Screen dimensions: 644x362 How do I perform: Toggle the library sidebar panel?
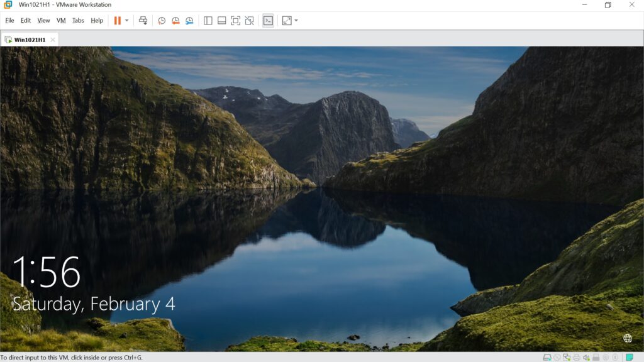[208, 21]
